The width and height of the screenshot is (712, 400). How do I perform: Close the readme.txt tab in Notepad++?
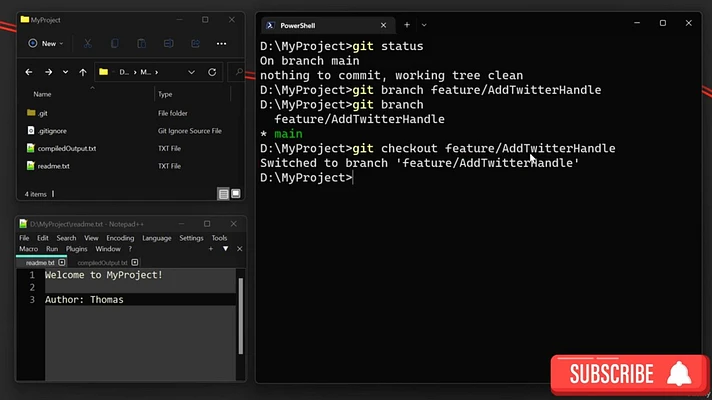62,262
